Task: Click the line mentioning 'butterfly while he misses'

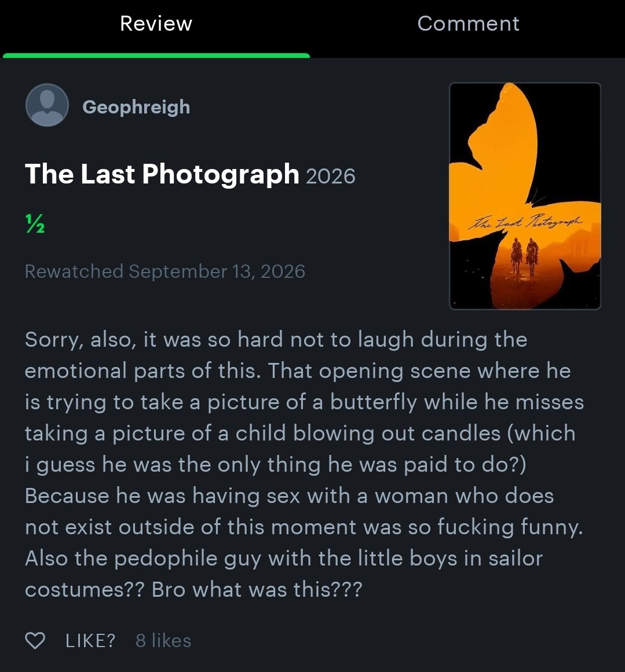Action: click(304, 402)
